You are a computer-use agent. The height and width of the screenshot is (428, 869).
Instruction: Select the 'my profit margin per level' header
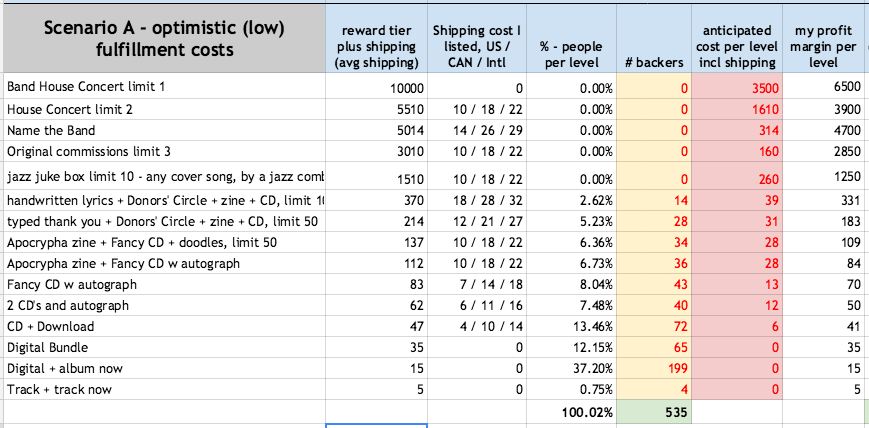click(825, 45)
